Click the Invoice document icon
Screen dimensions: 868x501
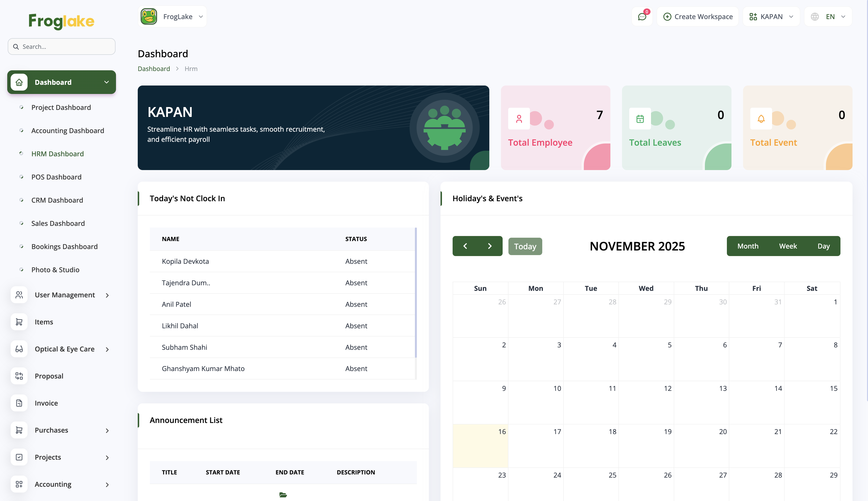(19, 403)
